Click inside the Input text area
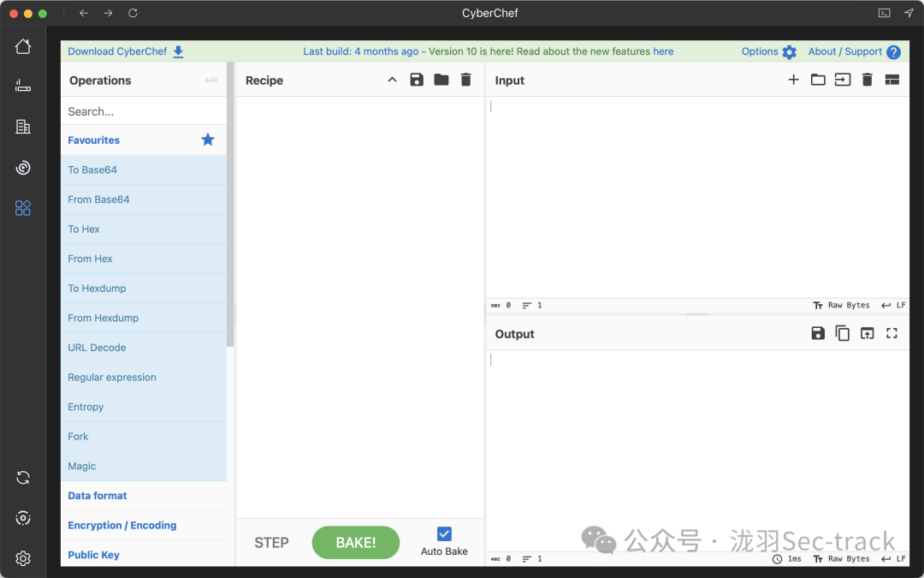 pos(698,198)
